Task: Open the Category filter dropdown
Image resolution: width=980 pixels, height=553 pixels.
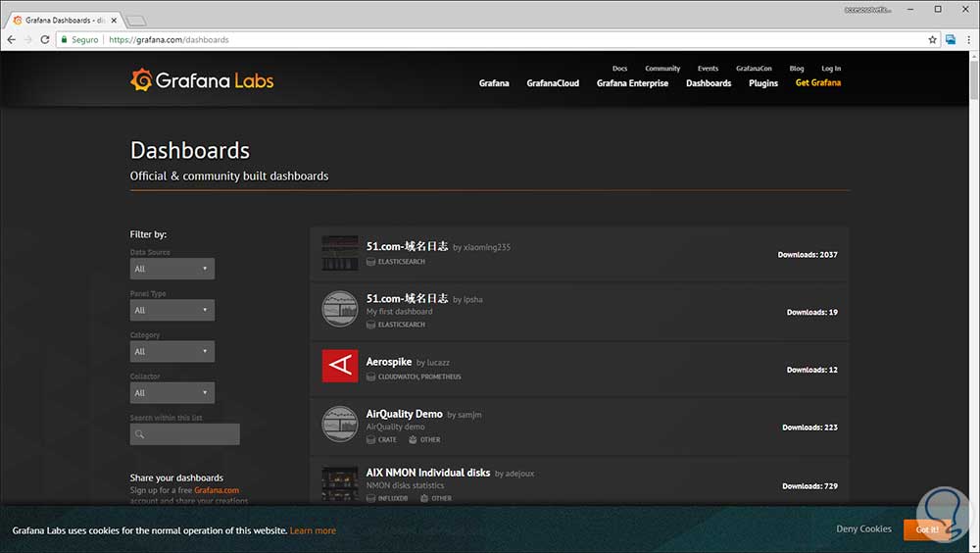Action: pyautogui.click(x=171, y=351)
